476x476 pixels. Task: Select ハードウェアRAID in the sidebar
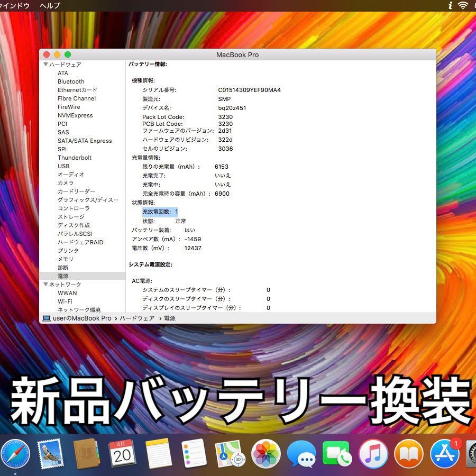pos(80,242)
